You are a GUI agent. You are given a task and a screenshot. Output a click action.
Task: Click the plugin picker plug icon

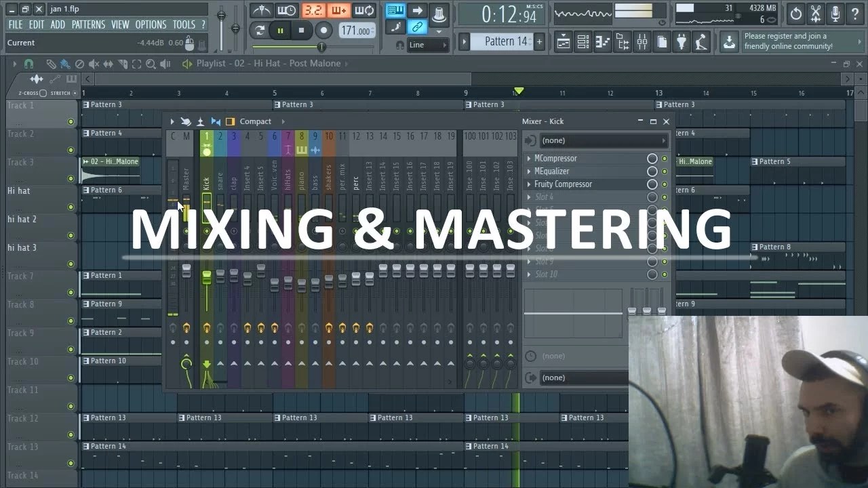(681, 42)
